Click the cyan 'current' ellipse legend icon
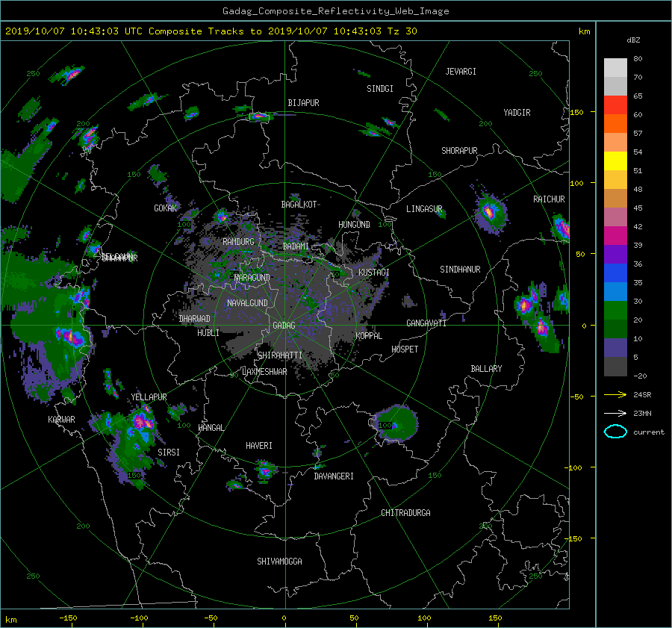The height and width of the screenshot is (628, 672). (x=615, y=432)
